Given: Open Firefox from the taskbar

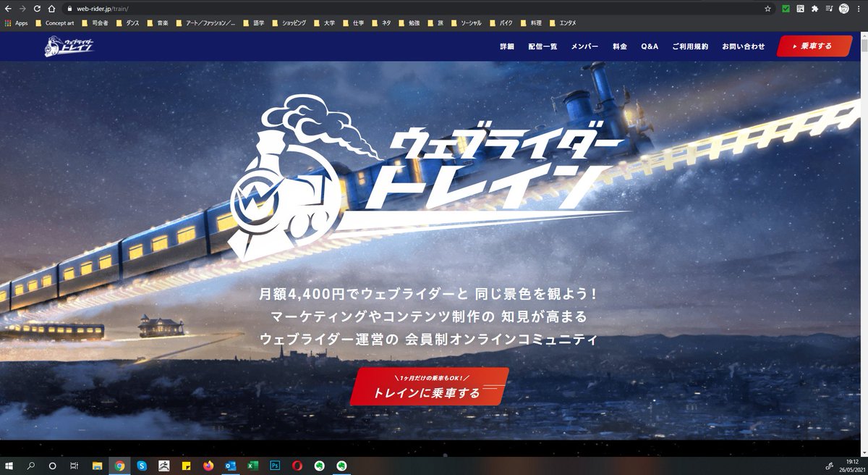Looking at the screenshot, I should click(x=208, y=466).
